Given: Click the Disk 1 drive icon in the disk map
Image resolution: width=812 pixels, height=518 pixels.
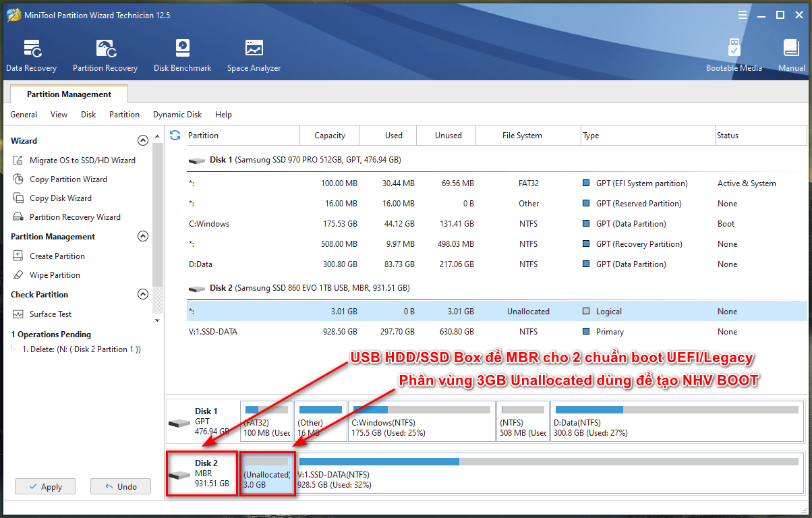Looking at the screenshot, I should [179, 423].
